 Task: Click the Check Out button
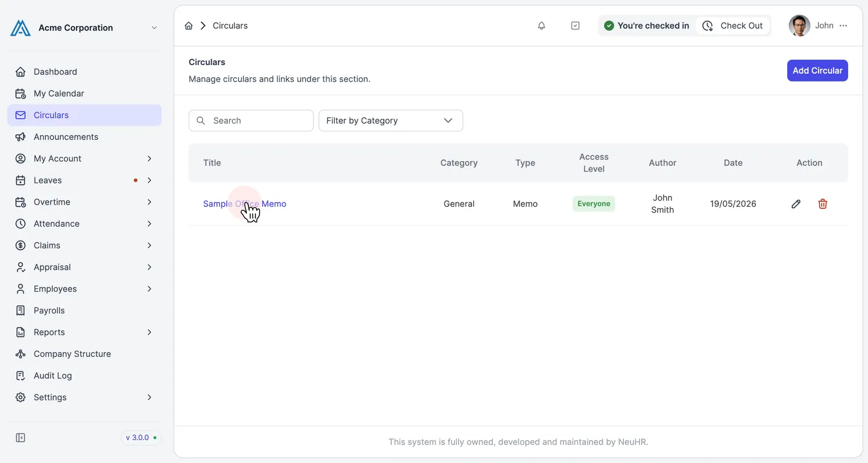733,26
